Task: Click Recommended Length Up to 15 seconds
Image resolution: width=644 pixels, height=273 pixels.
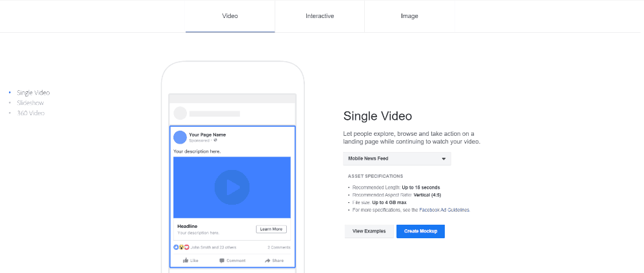Action: [396, 187]
